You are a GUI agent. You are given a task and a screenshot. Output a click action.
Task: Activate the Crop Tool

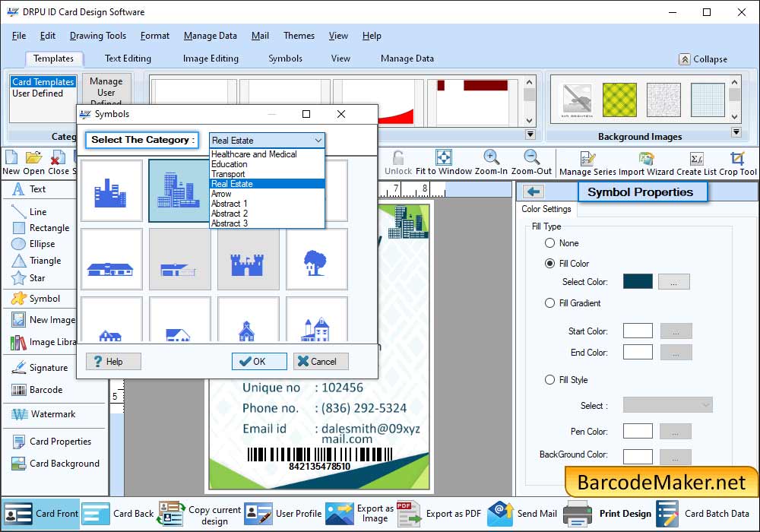[738, 163]
